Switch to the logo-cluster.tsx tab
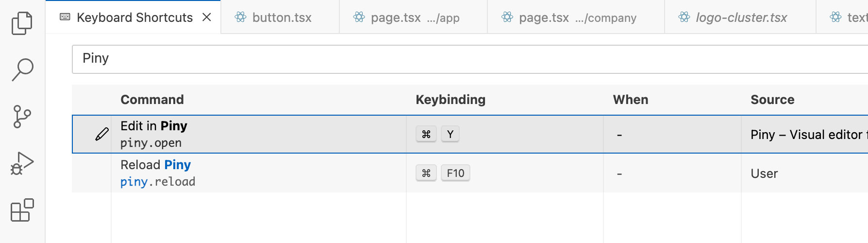Image resolution: width=868 pixels, height=243 pixels. coord(740,17)
